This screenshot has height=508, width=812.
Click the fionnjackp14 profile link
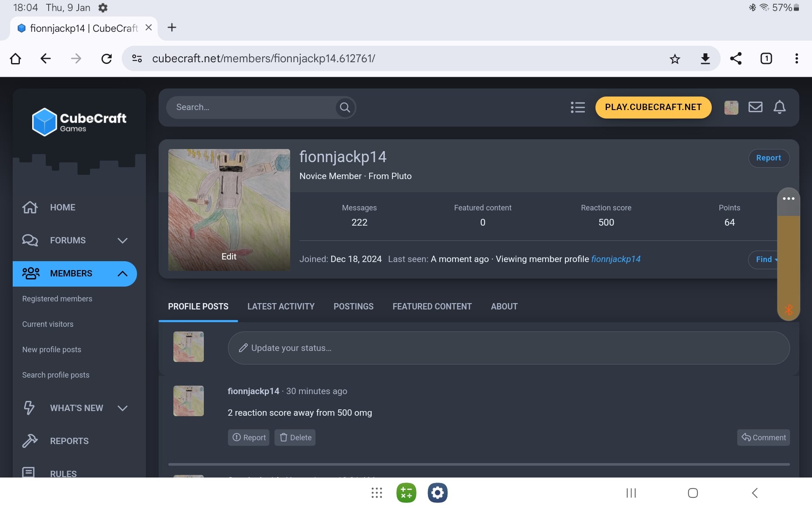(616, 259)
